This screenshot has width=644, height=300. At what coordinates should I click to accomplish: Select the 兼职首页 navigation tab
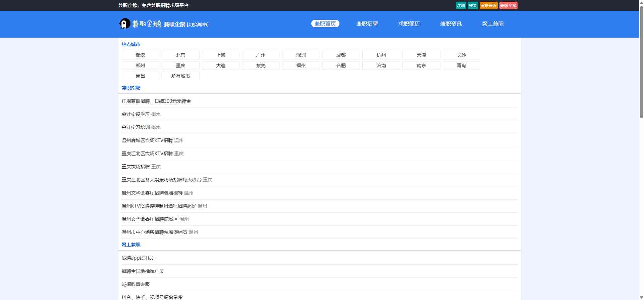pyautogui.click(x=325, y=24)
